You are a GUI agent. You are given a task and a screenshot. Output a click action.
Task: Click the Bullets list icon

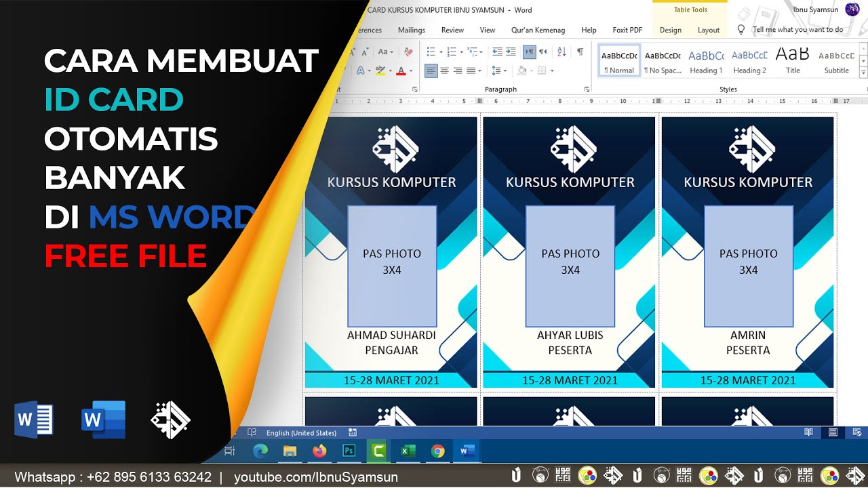coord(431,52)
